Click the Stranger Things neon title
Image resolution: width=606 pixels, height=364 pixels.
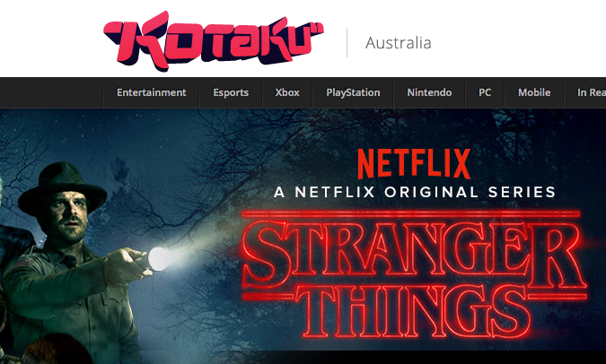[414, 275]
